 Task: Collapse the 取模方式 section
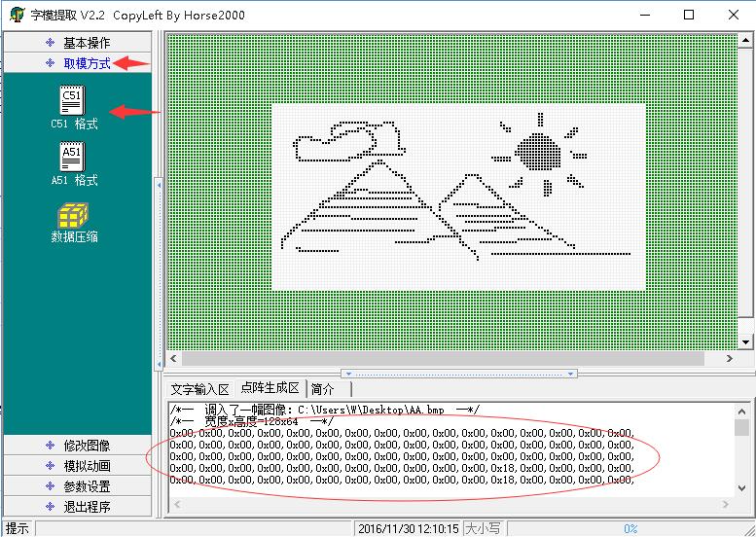point(77,62)
